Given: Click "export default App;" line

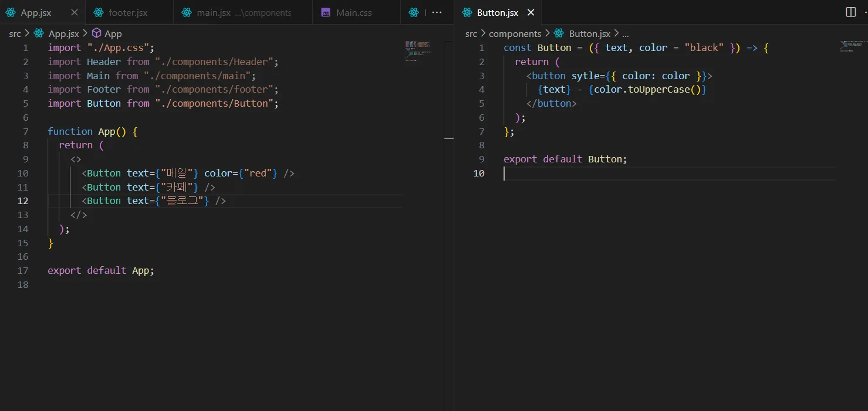Looking at the screenshot, I should pyautogui.click(x=101, y=270).
